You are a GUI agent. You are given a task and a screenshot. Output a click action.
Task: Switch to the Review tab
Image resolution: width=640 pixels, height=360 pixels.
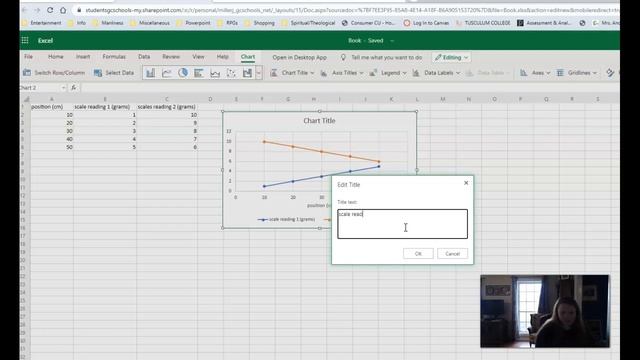171,57
